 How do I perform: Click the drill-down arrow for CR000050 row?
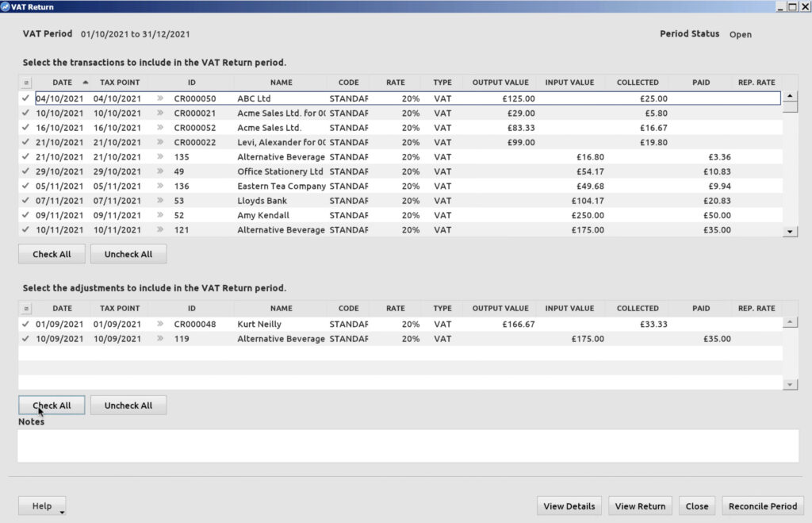(x=160, y=99)
